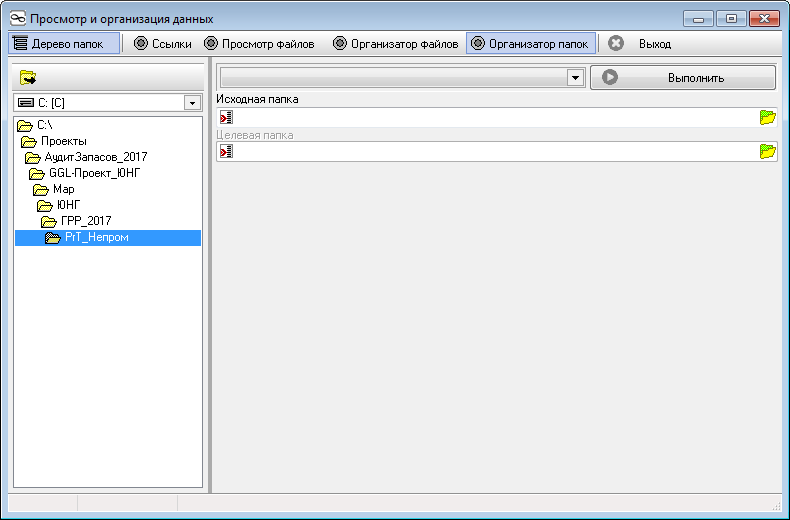Viewport: 790px width, 520px height.
Task: Click the Целевая папка path field
Action: [x=496, y=151]
